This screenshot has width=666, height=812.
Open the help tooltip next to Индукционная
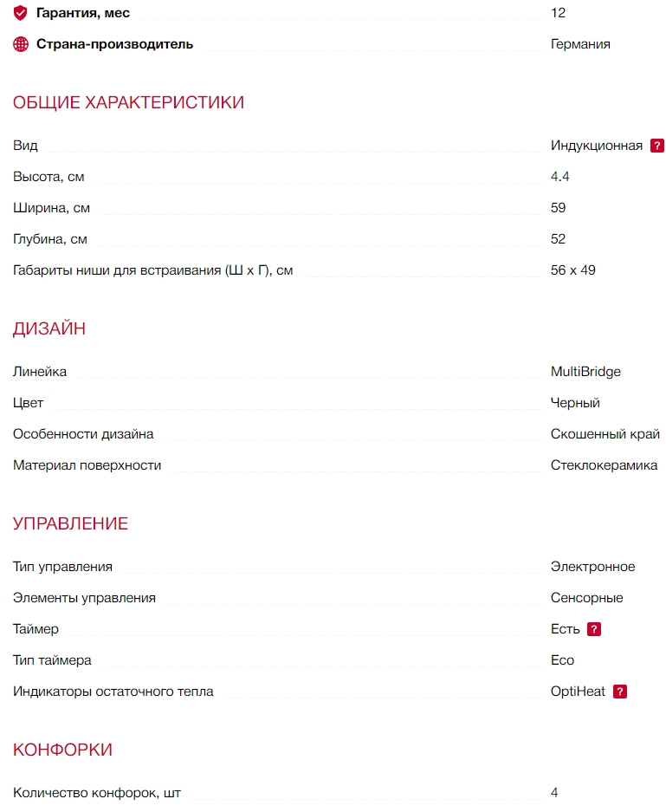pyautogui.click(x=658, y=146)
